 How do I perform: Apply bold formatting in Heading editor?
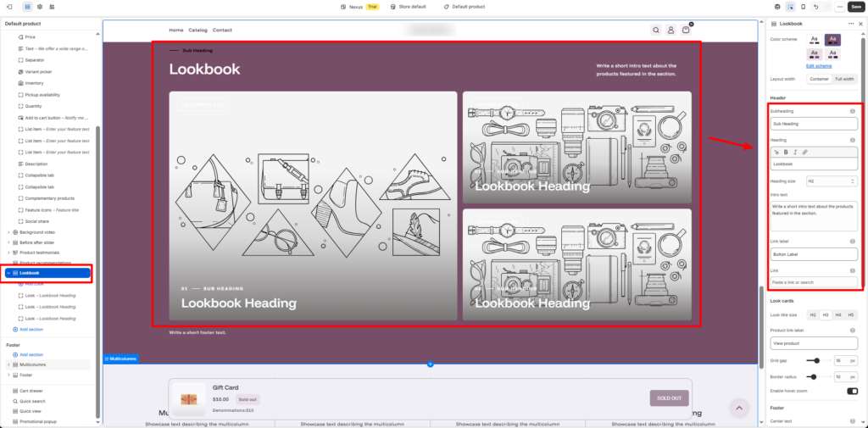click(786, 152)
